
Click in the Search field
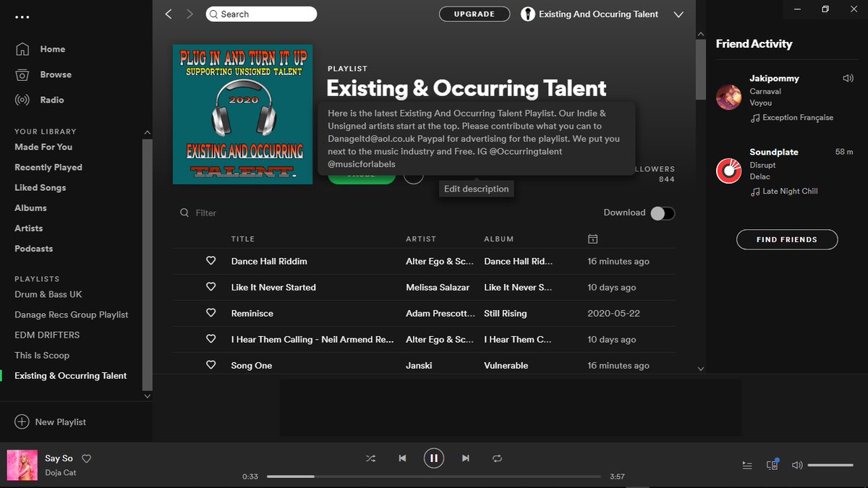coord(261,14)
